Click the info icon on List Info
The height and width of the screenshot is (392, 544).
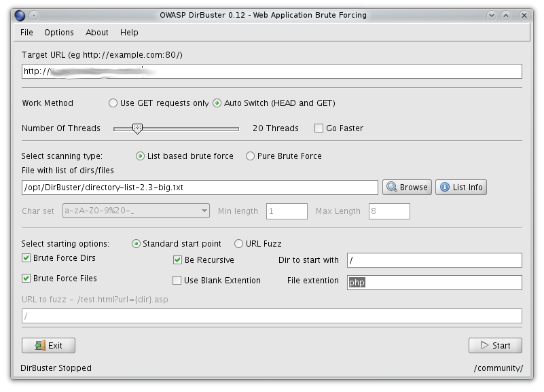click(x=444, y=187)
